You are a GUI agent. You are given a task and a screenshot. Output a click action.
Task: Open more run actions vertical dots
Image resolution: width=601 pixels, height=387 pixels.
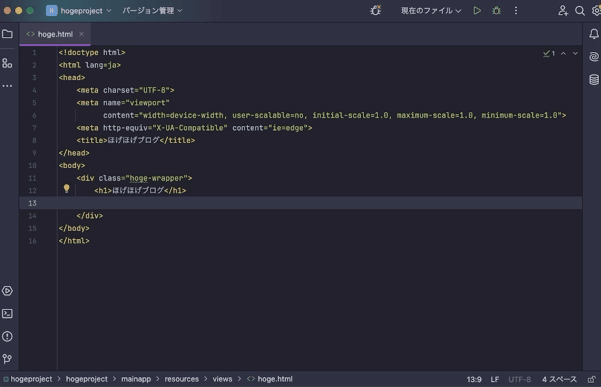pyautogui.click(x=516, y=11)
